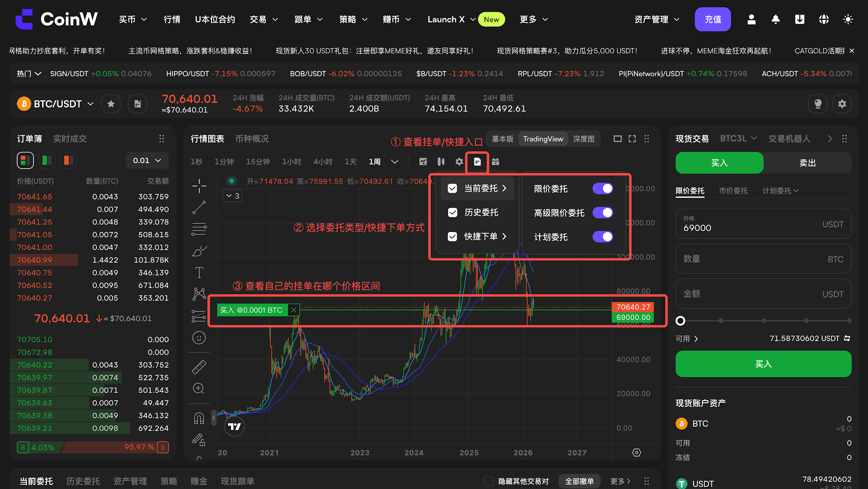
Task: Click the 全部撤单 button
Action: click(579, 481)
